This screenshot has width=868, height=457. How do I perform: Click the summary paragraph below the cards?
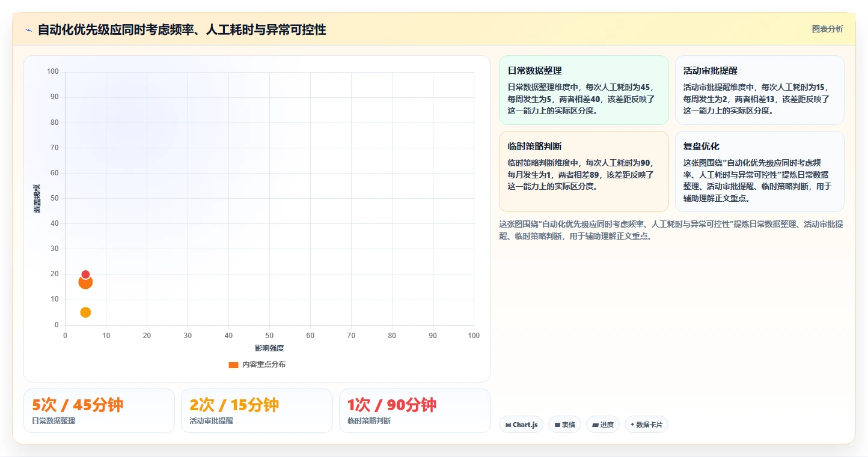click(671, 230)
